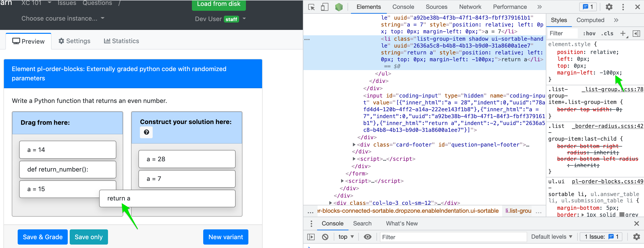Switch to the Network tab
Viewport: 644px width, 248px height.
tap(470, 7)
